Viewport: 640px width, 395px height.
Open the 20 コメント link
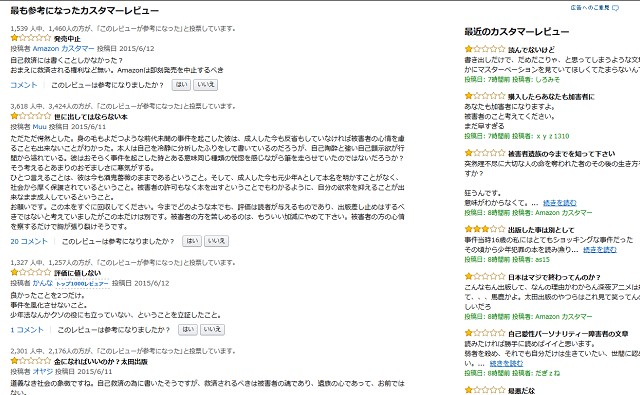[29, 241]
